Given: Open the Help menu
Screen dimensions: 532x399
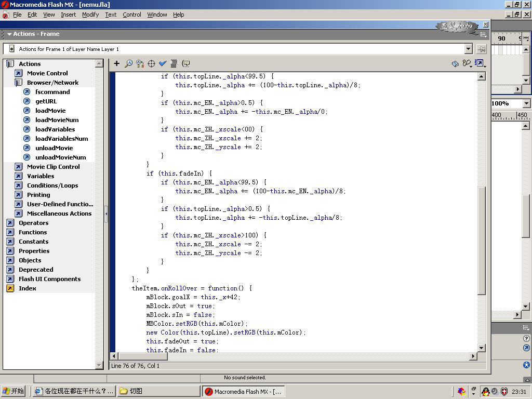Looking at the screenshot, I should tap(179, 15).
